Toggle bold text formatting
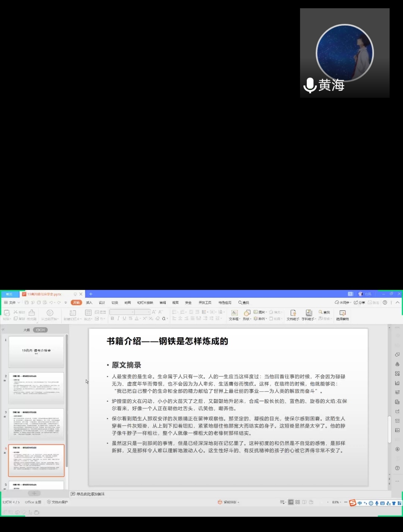This screenshot has height=532, width=403. [112, 319]
